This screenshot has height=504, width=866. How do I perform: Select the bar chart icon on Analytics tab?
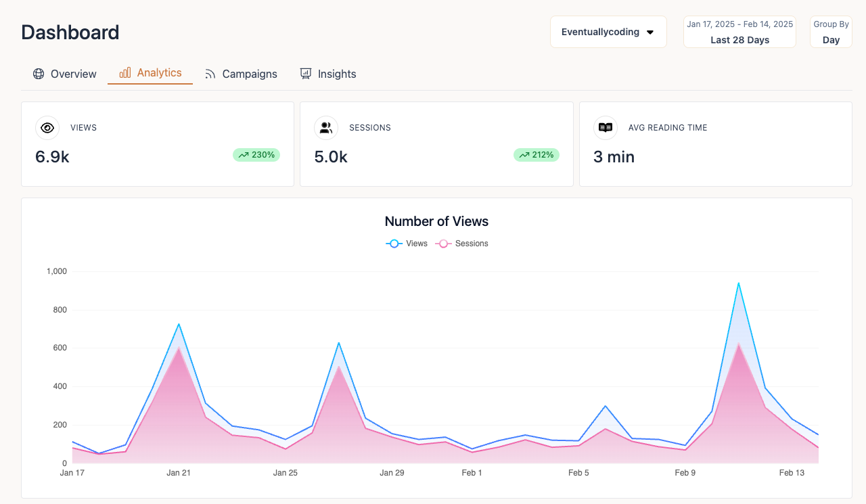click(x=124, y=72)
